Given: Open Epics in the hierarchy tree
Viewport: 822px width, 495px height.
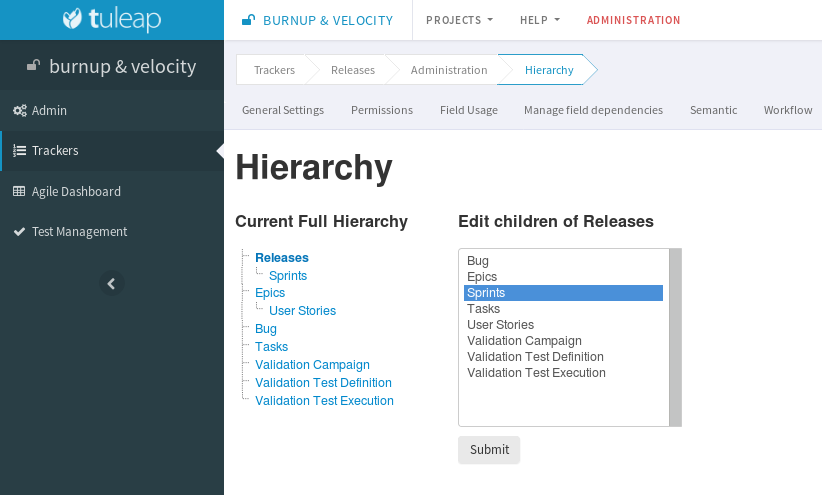Looking at the screenshot, I should [270, 293].
